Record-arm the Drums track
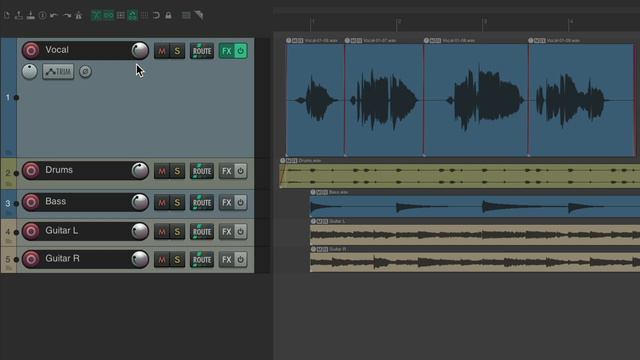 tap(31, 171)
